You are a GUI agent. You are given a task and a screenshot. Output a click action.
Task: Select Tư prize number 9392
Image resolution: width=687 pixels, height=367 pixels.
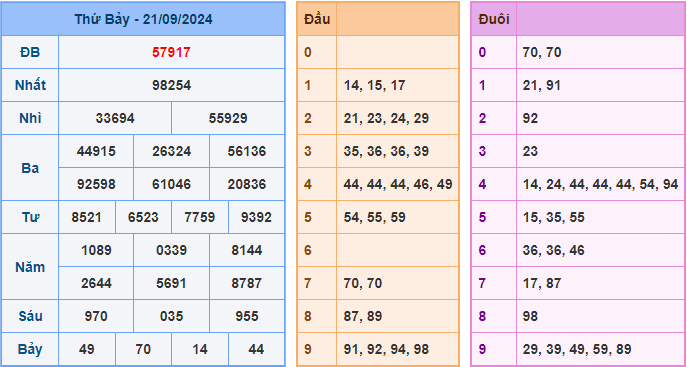[x=256, y=217]
